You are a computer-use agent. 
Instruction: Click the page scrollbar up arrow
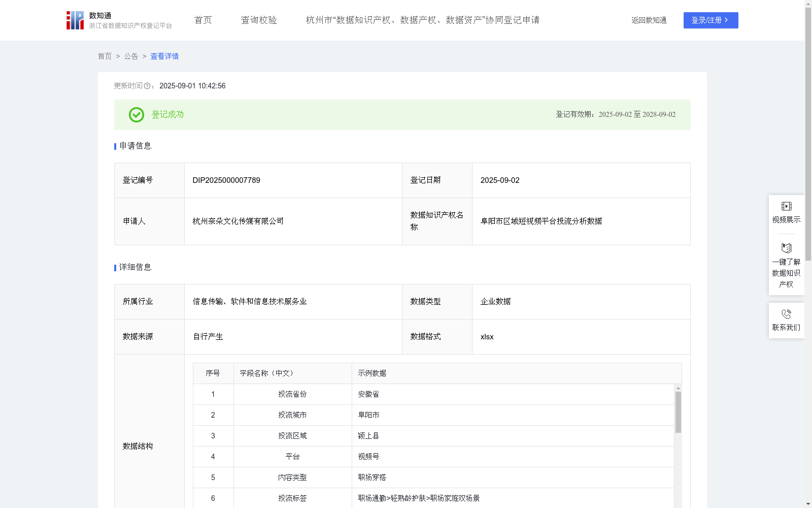point(808,4)
